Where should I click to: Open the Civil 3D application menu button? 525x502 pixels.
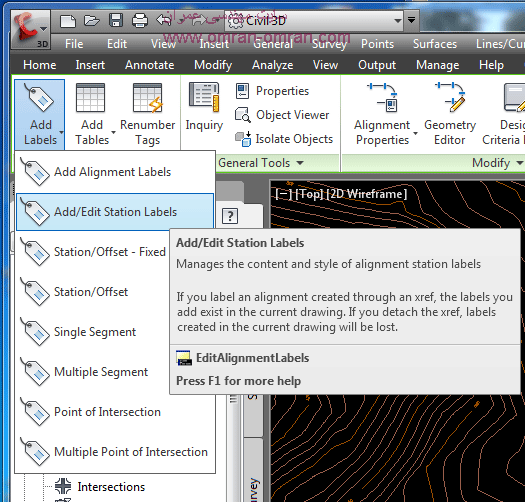(30, 29)
